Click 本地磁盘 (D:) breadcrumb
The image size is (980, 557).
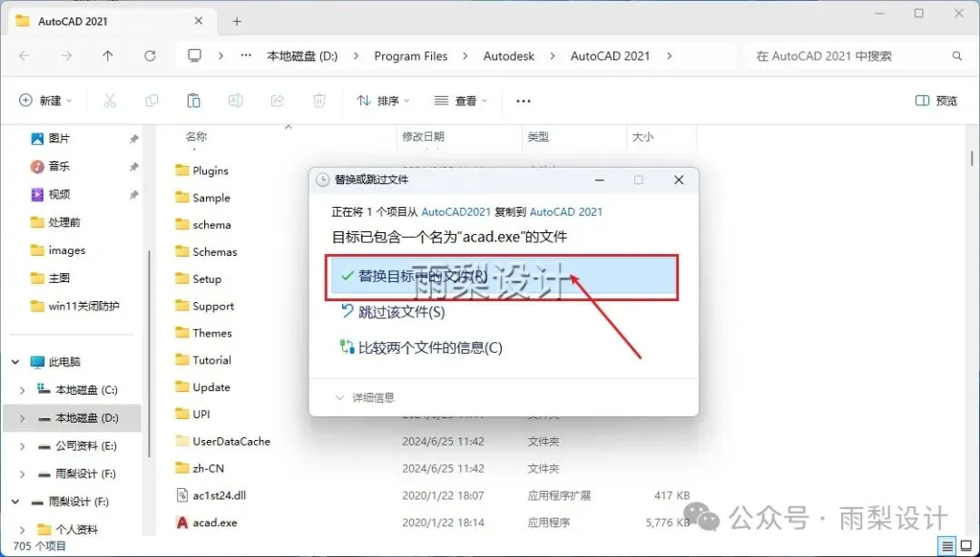pos(302,55)
